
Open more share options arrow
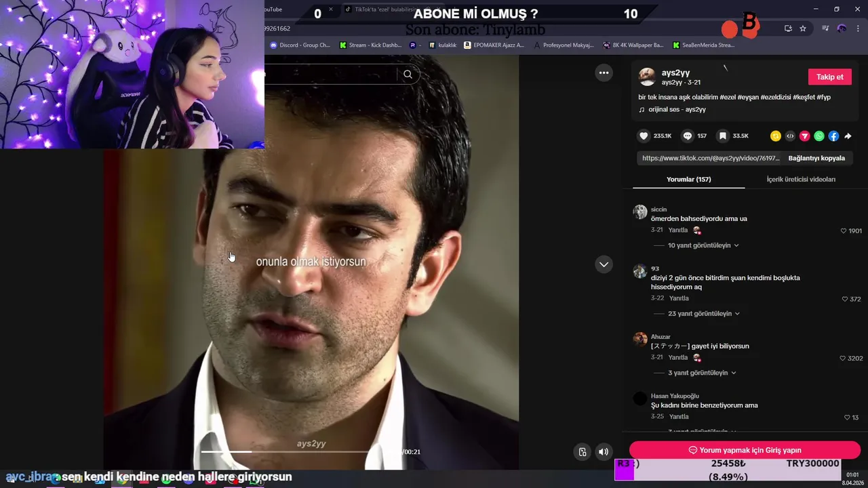[848, 136]
